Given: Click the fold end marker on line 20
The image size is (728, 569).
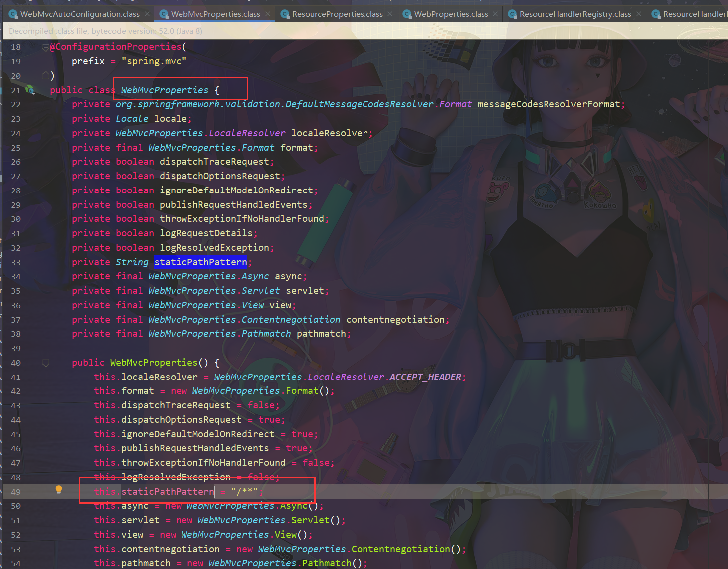Looking at the screenshot, I should (46, 76).
